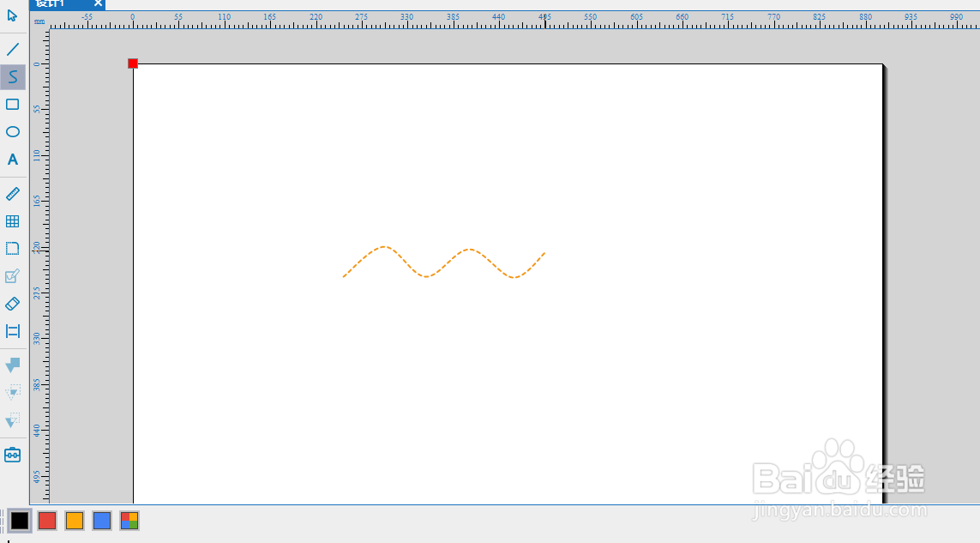Viewport: 980px width, 543px height.
Task: Select the dimension line tool
Action: click(13, 331)
